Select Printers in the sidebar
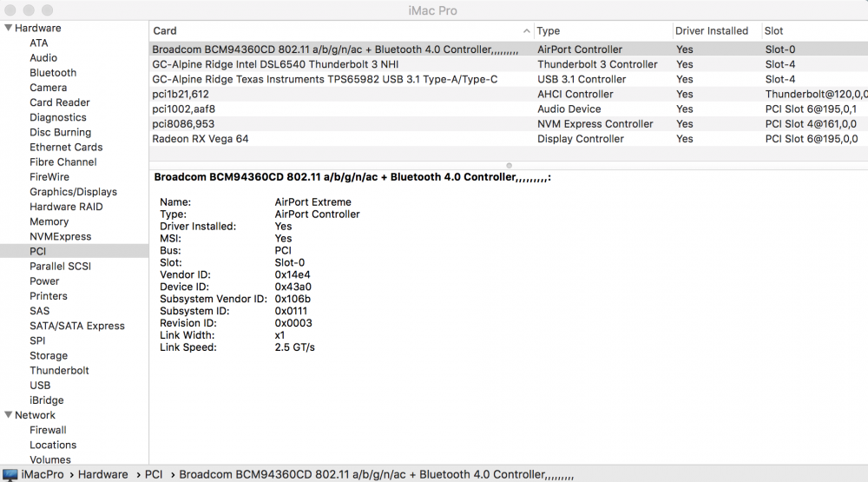The width and height of the screenshot is (868, 482). (x=49, y=296)
